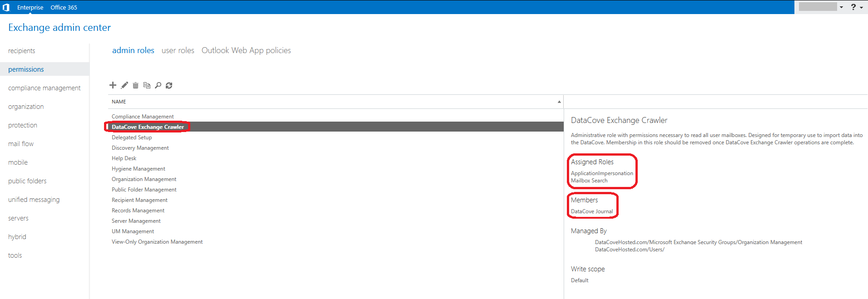Open the user account dropdown menu
The height and width of the screenshot is (299, 868).
[841, 7]
